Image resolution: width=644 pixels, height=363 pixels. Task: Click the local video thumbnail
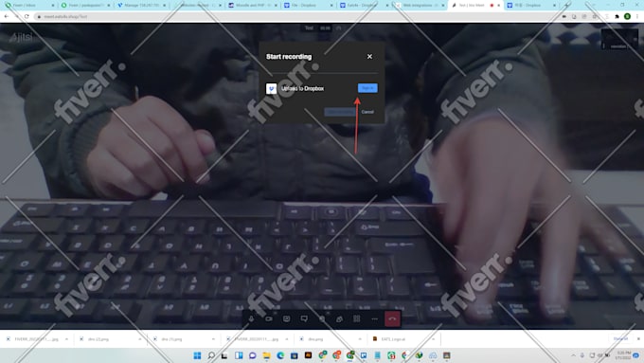coord(619,40)
